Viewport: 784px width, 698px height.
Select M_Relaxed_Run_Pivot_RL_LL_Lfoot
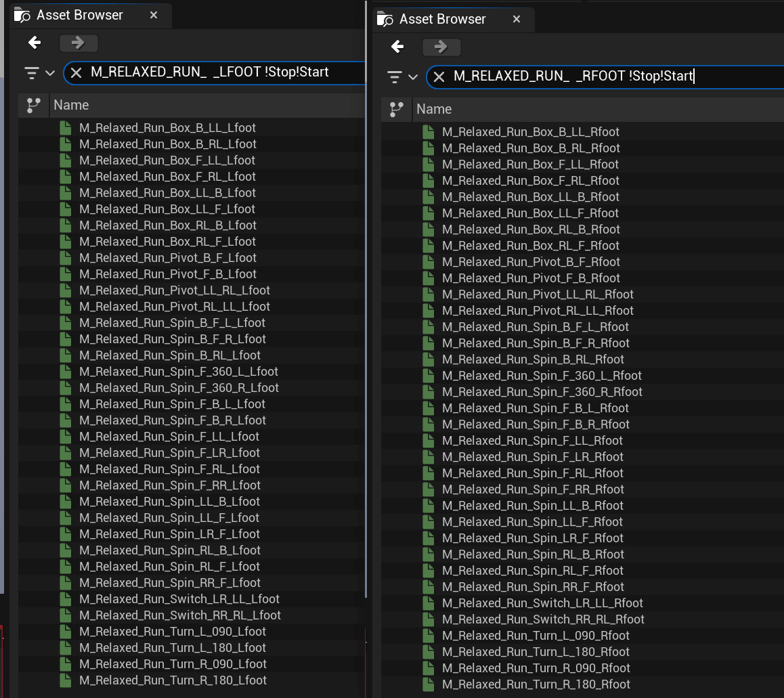[x=175, y=307]
